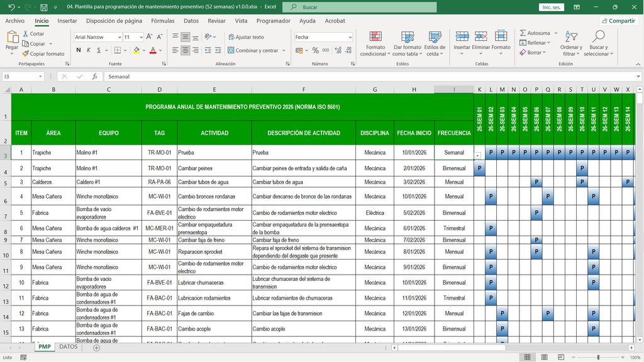Open the Fecha number format dropdown
The image size is (644, 362).
click(350, 37)
